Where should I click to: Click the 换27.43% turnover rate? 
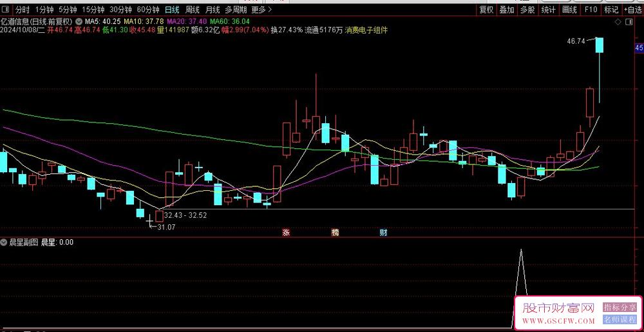287,30
